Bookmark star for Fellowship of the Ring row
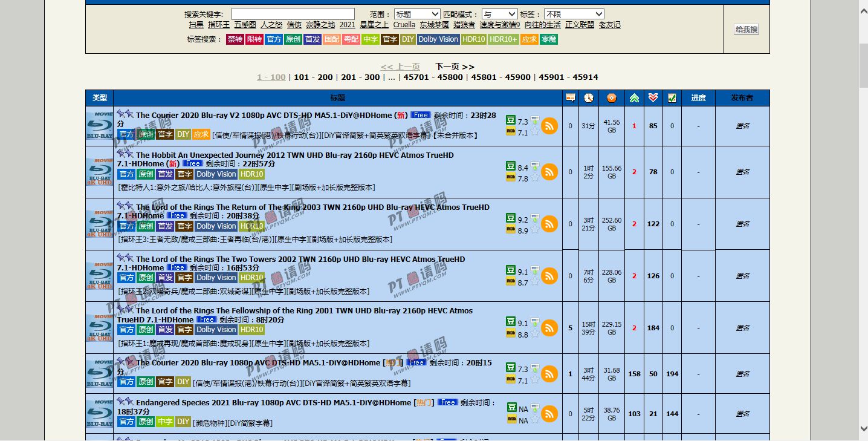Screen dimensions: 868x441 click(x=534, y=333)
